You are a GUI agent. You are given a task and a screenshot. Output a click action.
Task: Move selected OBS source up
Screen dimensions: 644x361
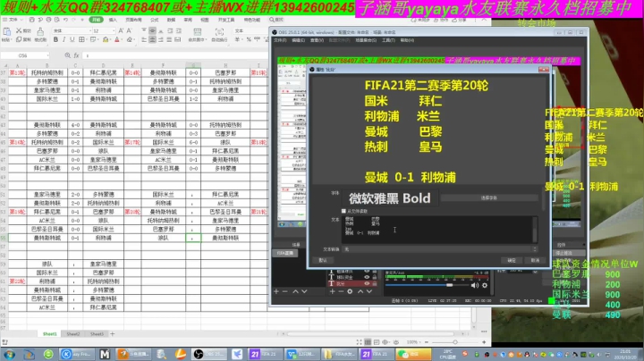[x=360, y=291]
